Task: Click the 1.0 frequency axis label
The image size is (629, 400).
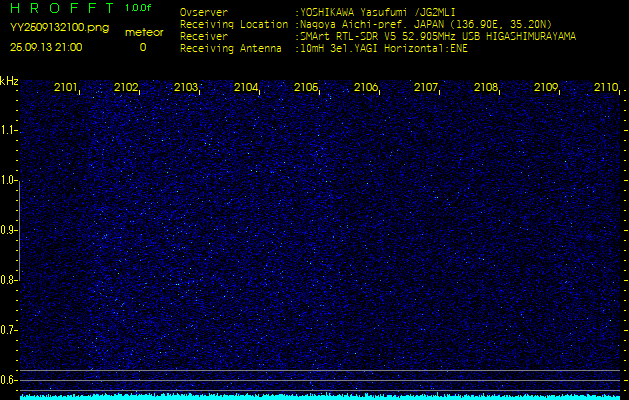Action: 9,181
